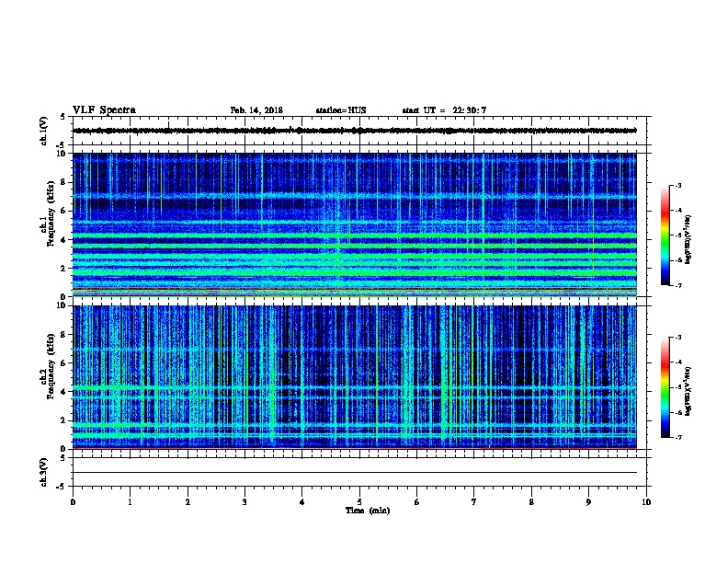Click time axis tick label "3"
The image size is (728, 563).
pyautogui.click(x=245, y=501)
